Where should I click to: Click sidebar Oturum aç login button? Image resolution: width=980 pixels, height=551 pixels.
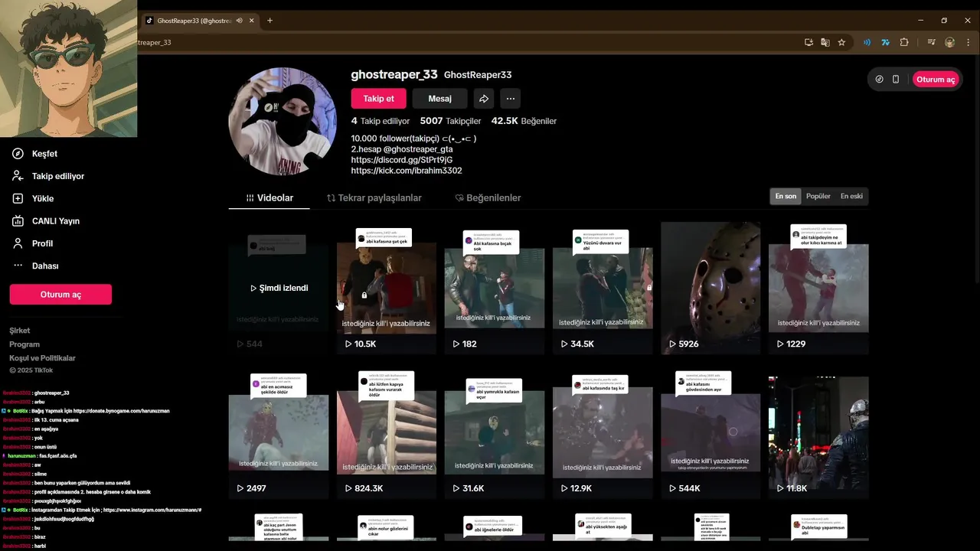point(60,295)
